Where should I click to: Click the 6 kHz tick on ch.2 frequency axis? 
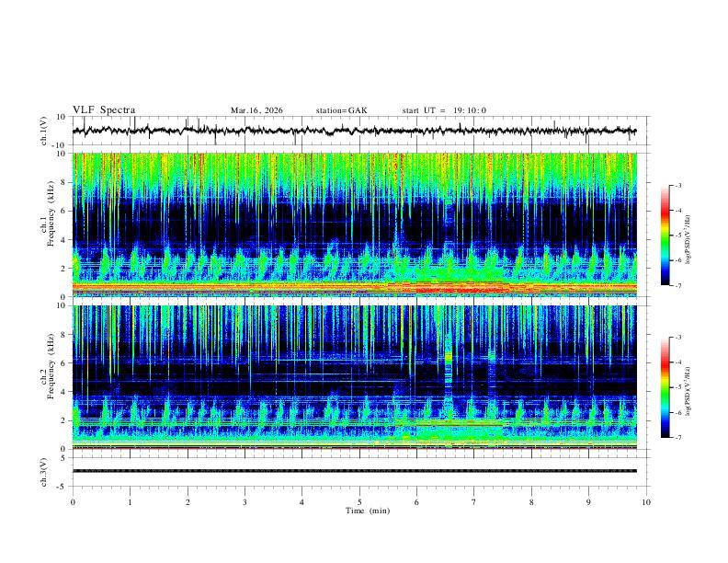click(63, 363)
